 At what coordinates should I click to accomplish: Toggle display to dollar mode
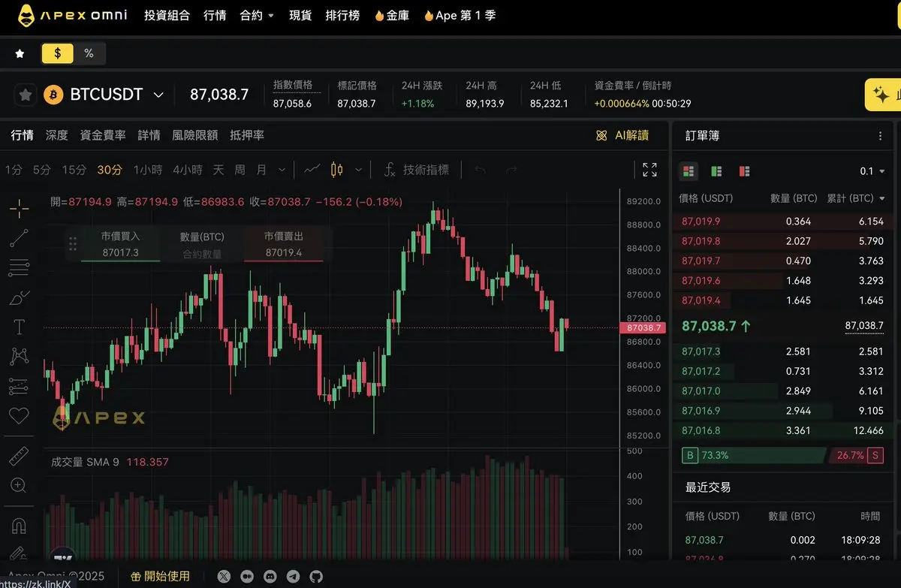coord(58,53)
